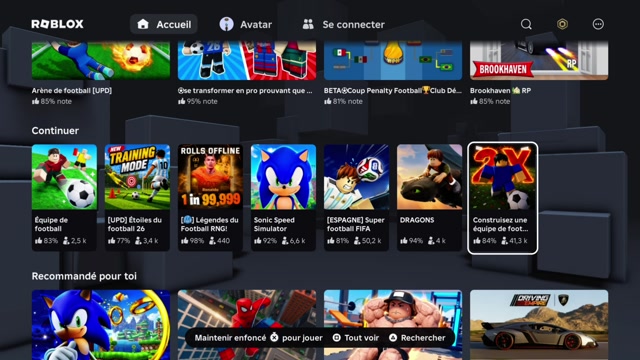Click the 98% thumbs-up rating on Légendes du Football
Screen dimensions: 640x360
click(193, 241)
